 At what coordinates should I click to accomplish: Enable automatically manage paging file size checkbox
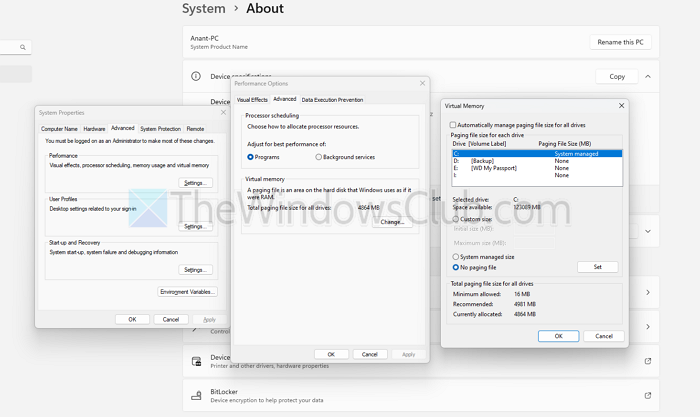point(453,125)
